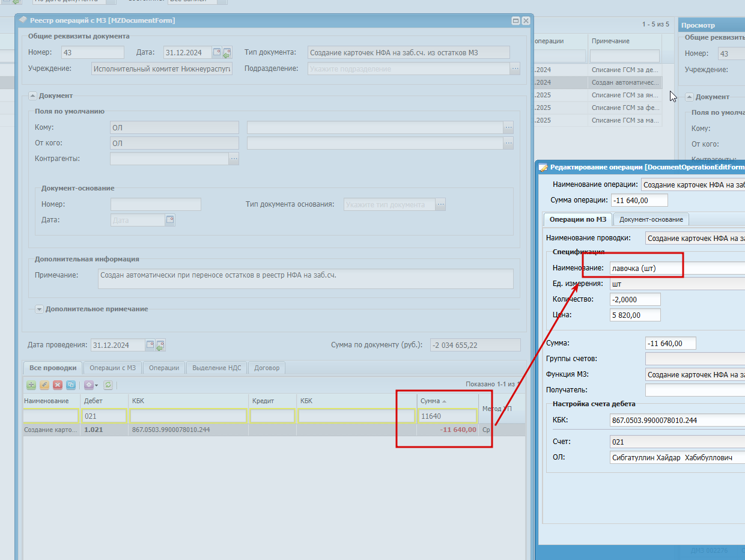The image size is (745, 560).
Task: Click the green refresh grid icon
Action: pyautogui.click(x=108, y=385)
